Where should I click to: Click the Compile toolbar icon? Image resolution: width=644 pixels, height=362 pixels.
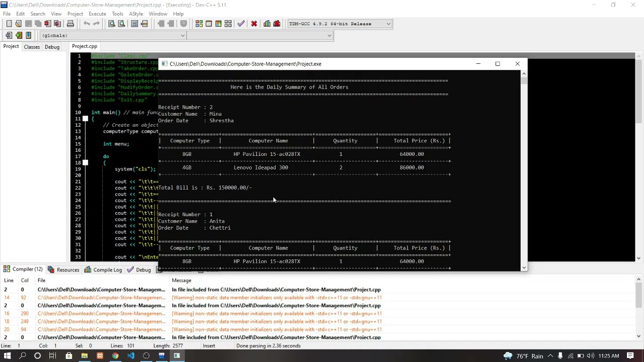(x=199, y=24)
